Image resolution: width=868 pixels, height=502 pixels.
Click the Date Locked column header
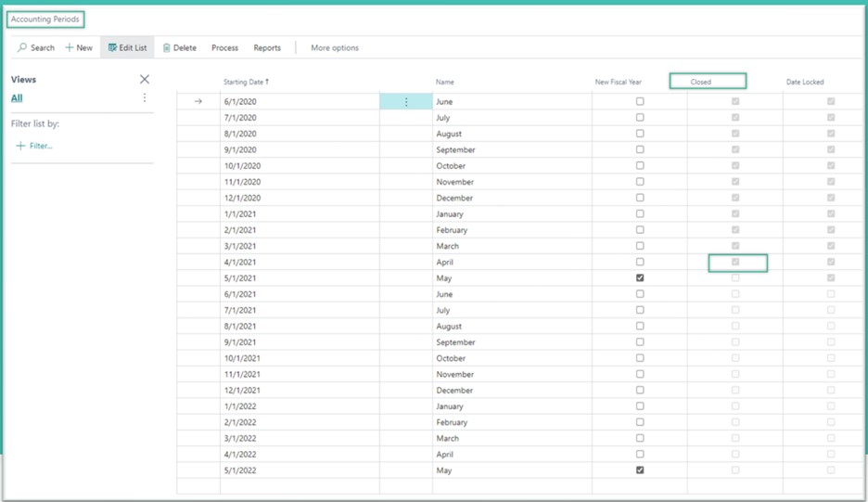(x=805, y=82)
